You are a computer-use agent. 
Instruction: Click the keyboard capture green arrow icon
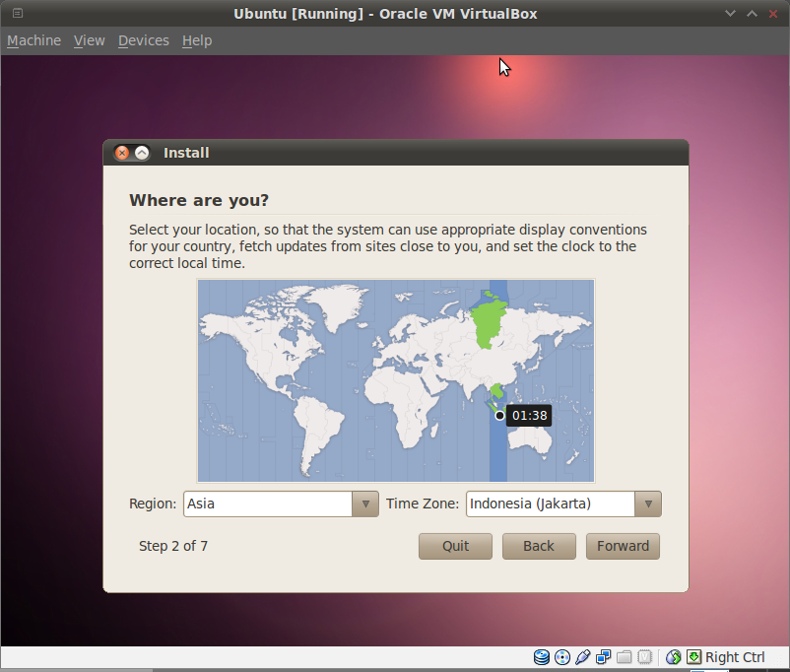tap(693, 657)
